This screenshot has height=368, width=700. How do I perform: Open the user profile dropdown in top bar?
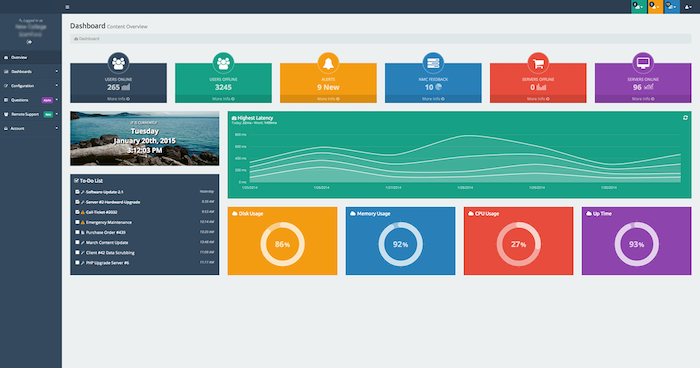click(688, 7)
